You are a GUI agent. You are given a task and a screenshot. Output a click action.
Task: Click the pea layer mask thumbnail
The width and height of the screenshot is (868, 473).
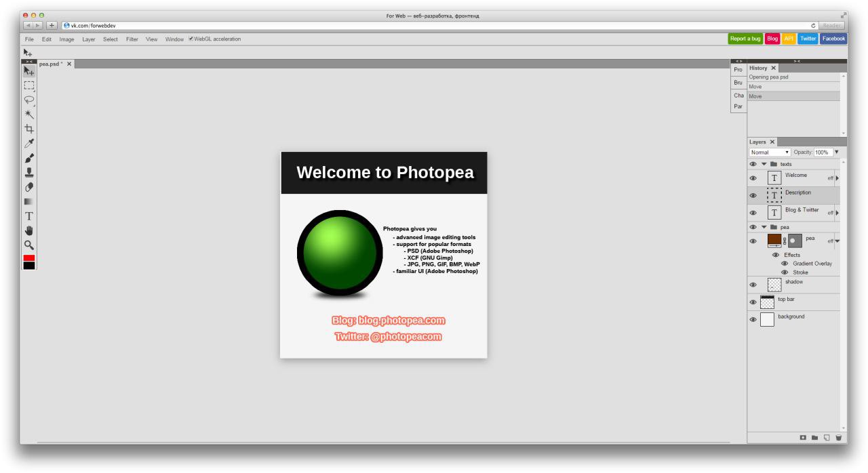click(795, 241)
